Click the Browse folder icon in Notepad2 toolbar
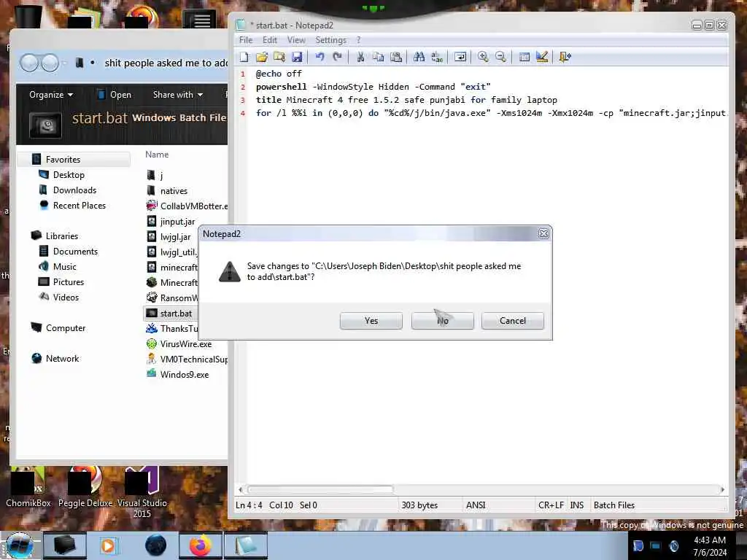The height and width of the screenshot is (560, 747). tap(279, 57)
